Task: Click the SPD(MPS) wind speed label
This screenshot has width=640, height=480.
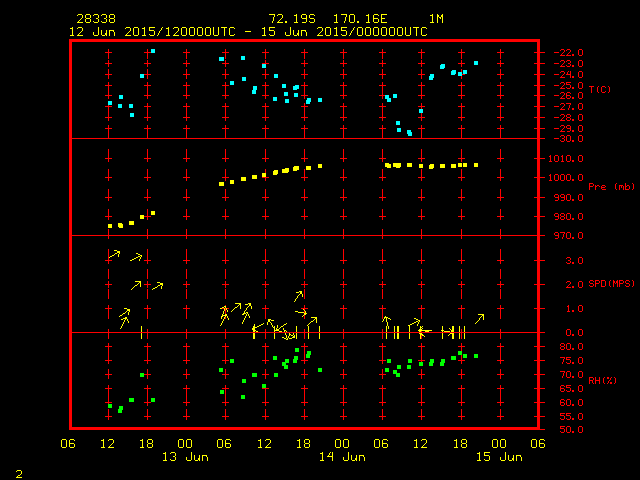Action: click(611, 284)
